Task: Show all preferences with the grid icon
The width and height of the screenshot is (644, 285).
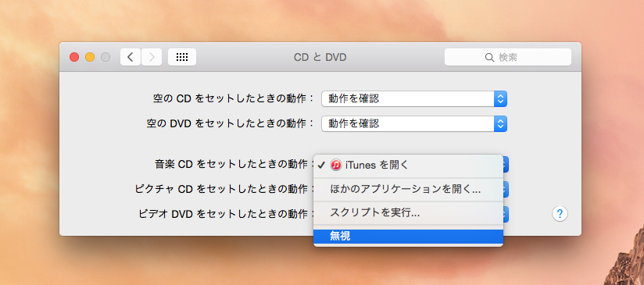Action: click(x=182, y=57)
